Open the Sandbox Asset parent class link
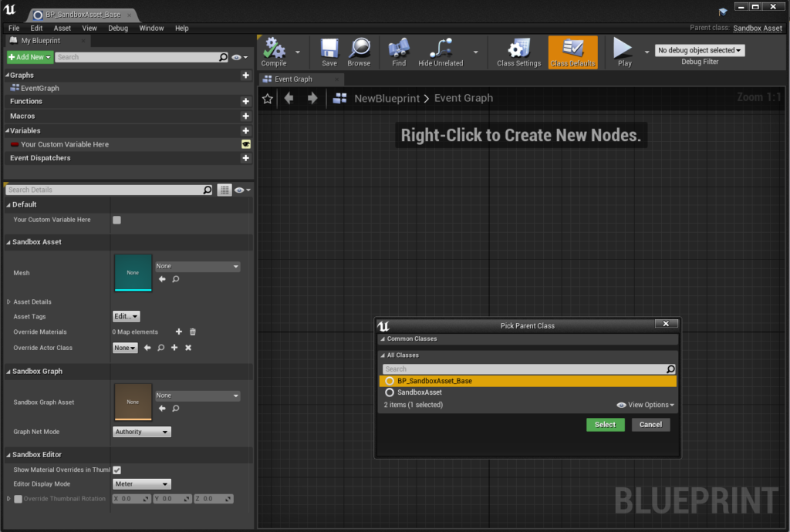The height and width of the screenshot is (532, 790). pyautogui.click(x=758, y=29)
